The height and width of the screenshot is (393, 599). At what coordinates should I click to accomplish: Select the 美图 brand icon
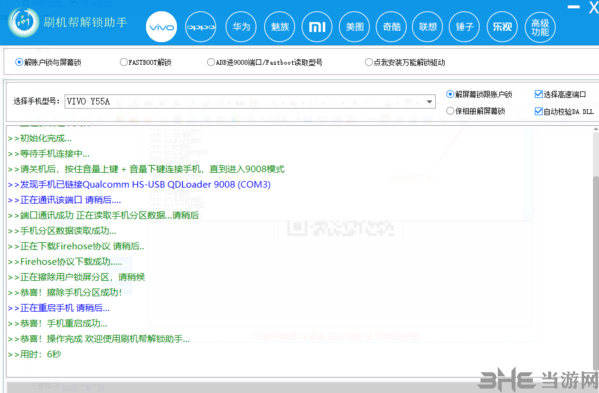(355, 27)
